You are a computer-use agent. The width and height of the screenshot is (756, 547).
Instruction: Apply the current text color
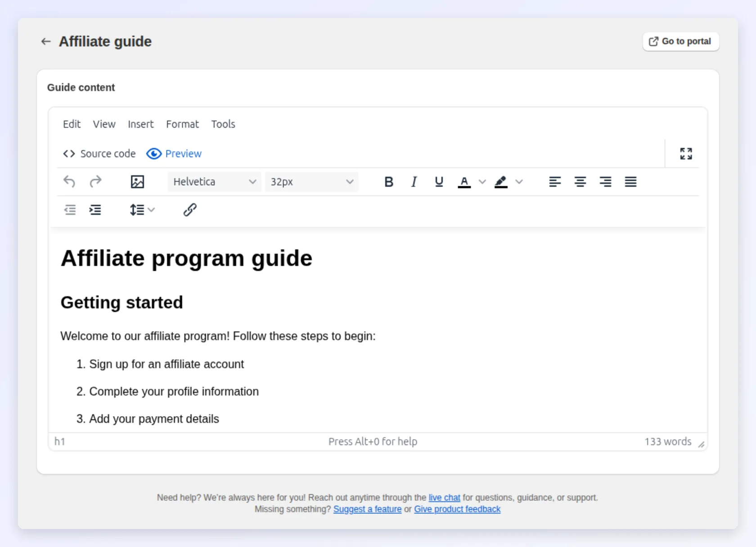coord(464,182)
